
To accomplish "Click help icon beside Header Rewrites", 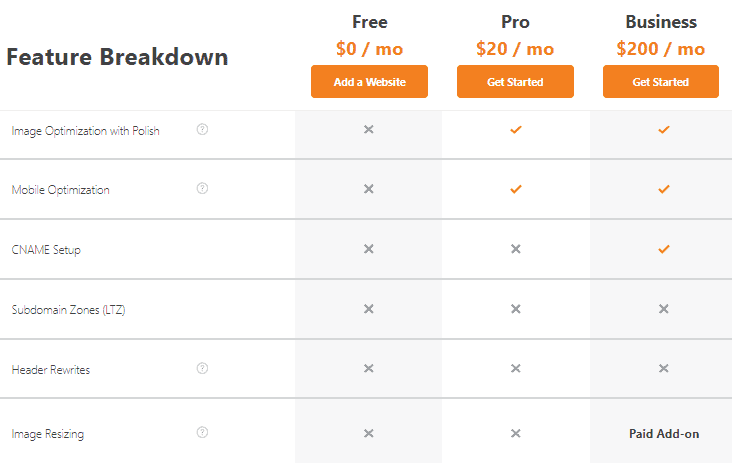I will pyautogui.click(x=202, y=368).
